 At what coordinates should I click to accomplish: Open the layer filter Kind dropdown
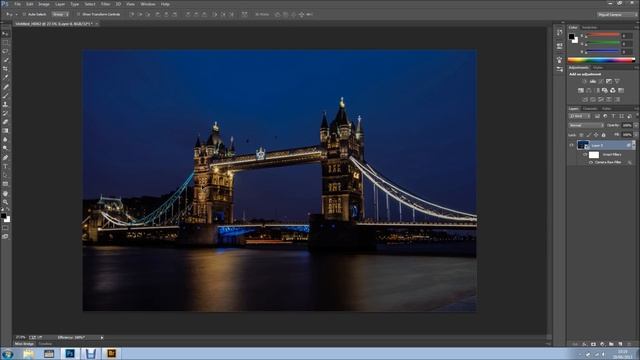coord(579,116)
